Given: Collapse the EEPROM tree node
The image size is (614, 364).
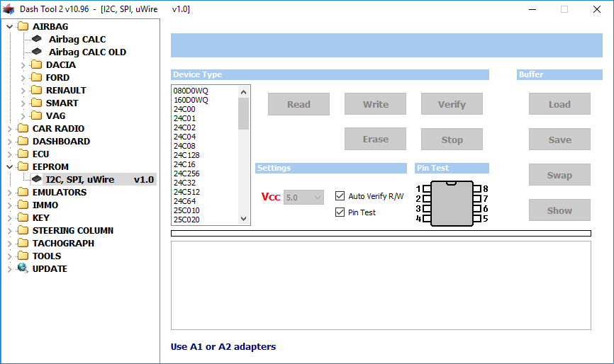Looking at the screenshot, I should [10, 167].
